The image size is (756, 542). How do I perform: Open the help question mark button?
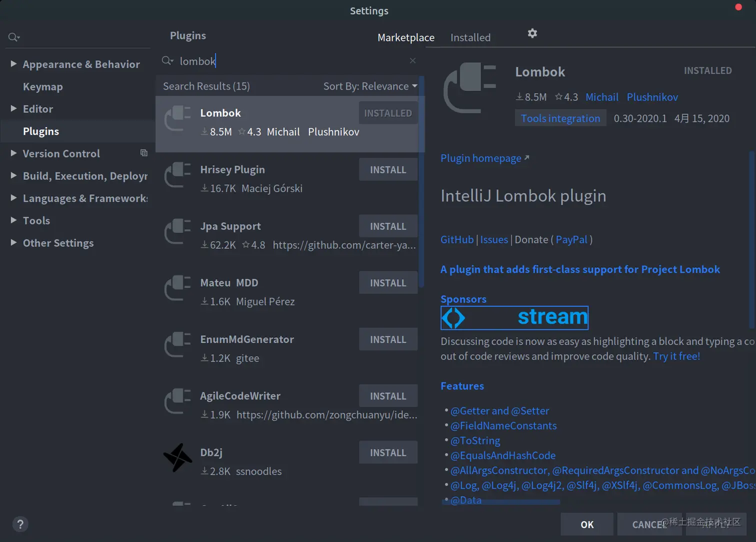(x=20, y=524)
